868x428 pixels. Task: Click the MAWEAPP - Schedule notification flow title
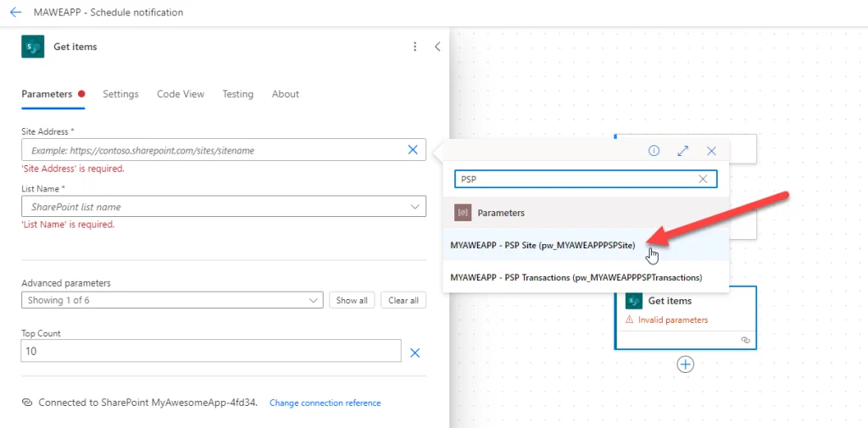pos(108,12)
